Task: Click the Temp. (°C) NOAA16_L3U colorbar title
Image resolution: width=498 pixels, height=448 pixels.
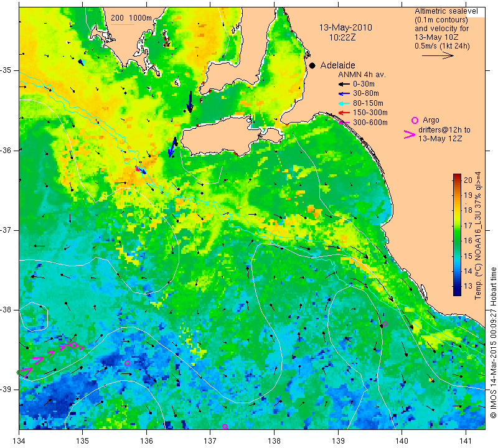Action: 478,236
